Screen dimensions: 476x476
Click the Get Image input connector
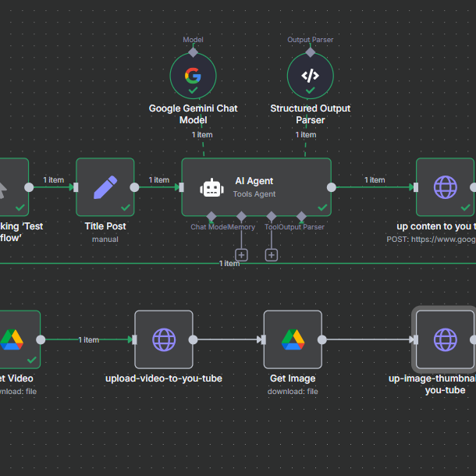264,339
